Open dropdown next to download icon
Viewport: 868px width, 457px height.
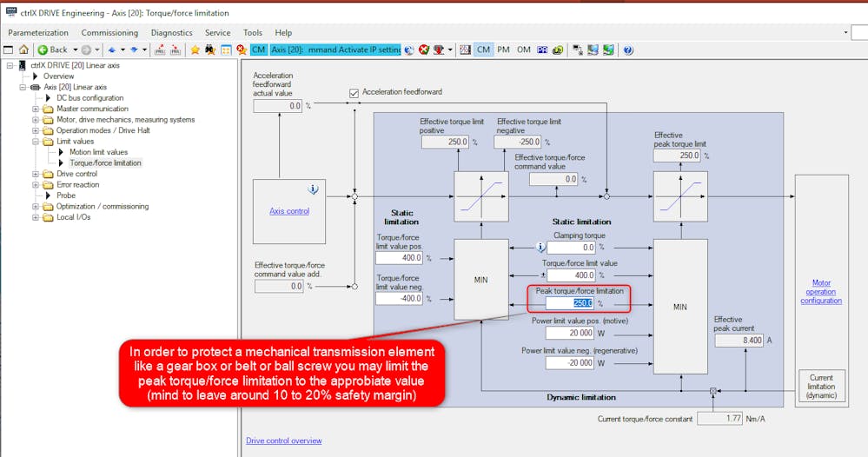click(449, 50)
